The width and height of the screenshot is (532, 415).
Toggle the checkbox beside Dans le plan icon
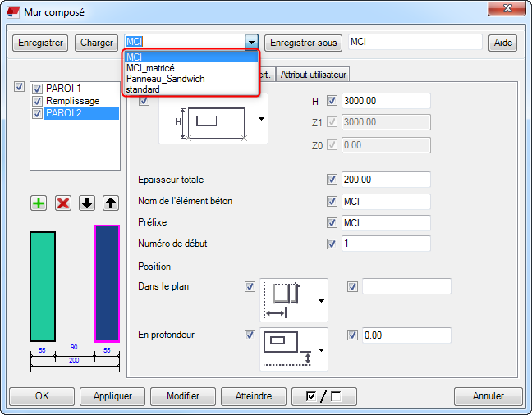point(250,286)
